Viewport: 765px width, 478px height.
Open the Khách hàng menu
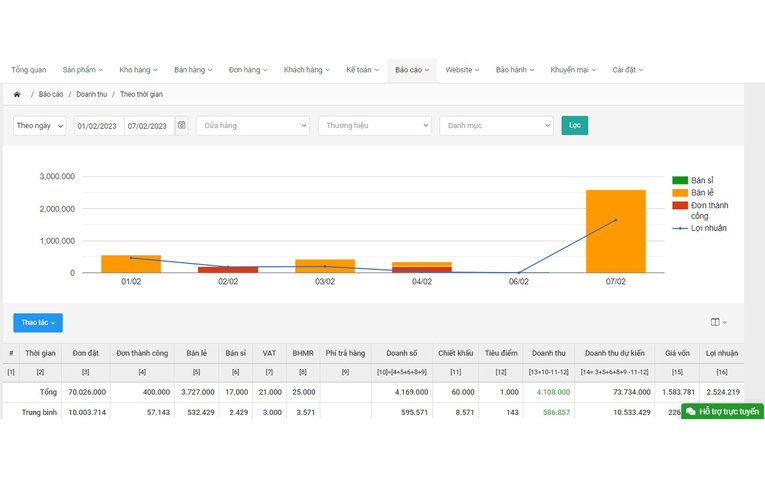pyautogui.click(x=306, y=70)
